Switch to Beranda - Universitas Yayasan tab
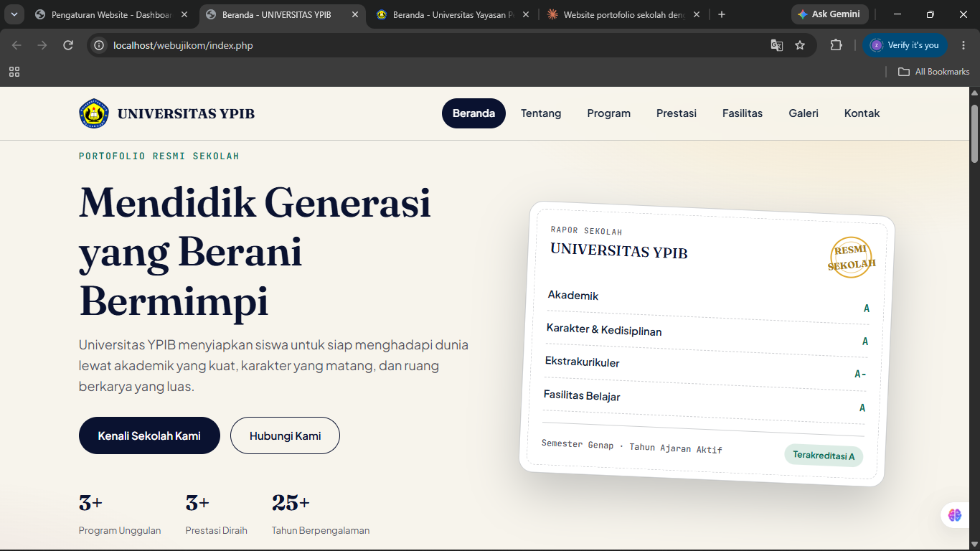 452,14
